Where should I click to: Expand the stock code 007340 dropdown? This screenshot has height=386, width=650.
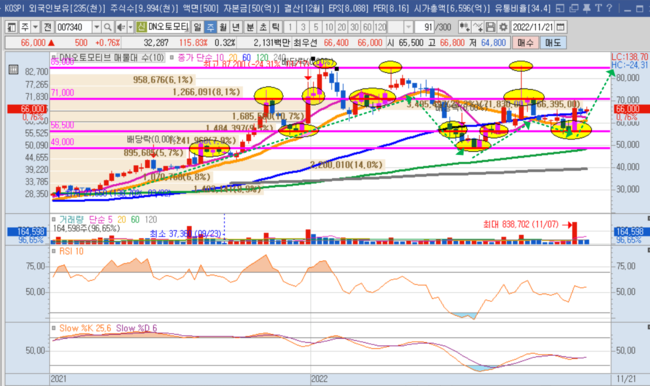pyautogui.click(x=96, y=27)
